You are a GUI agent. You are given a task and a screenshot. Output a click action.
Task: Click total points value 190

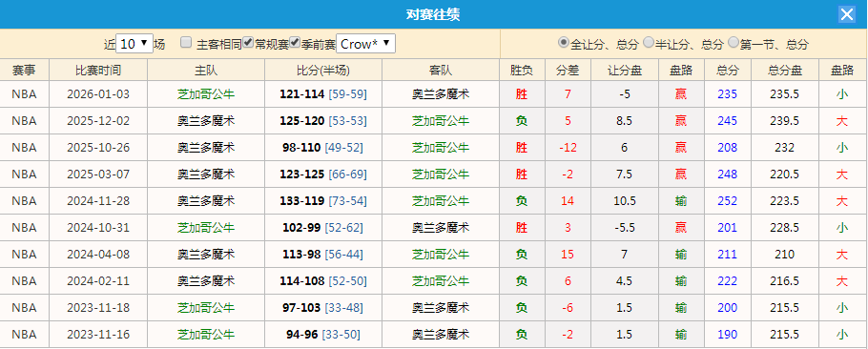728,334
